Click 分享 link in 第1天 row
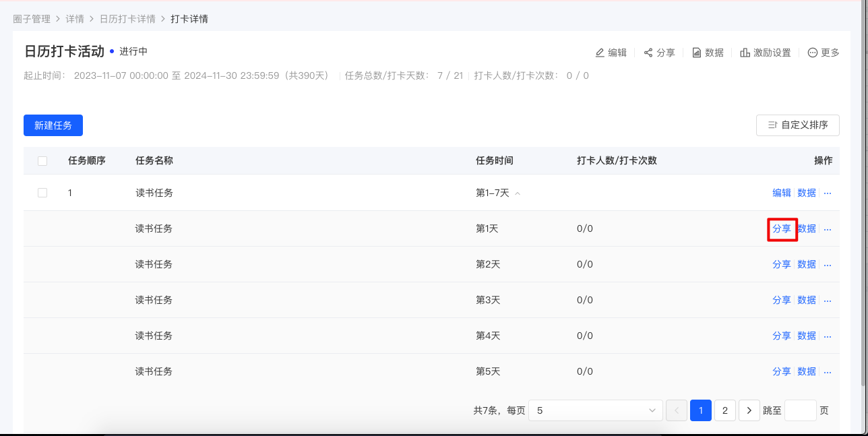Viewport: 868px width, 436px height. pos(782,229)
